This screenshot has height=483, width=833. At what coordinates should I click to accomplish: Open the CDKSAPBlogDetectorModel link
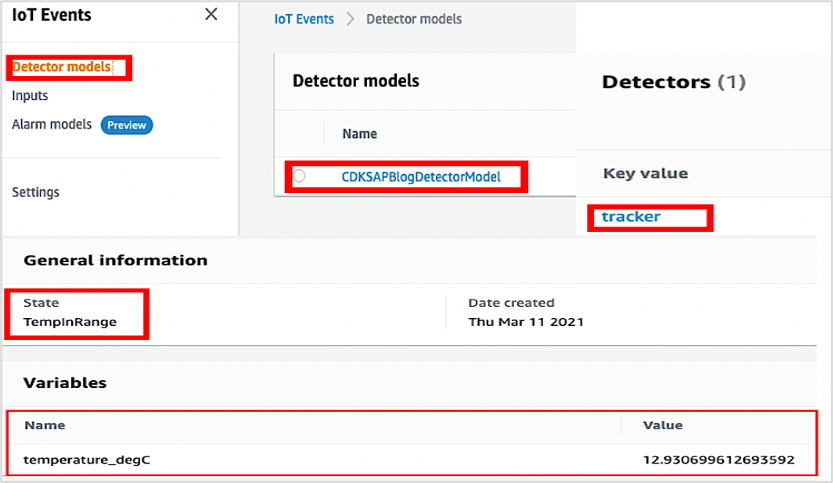click(x=421, y=177)
